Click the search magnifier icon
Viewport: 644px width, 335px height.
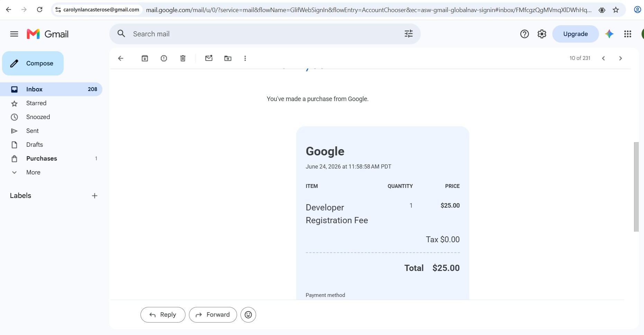point(121,34)
